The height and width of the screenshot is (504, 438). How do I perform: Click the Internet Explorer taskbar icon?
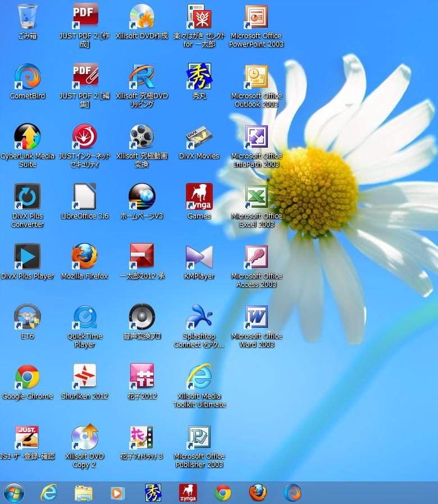49,493
